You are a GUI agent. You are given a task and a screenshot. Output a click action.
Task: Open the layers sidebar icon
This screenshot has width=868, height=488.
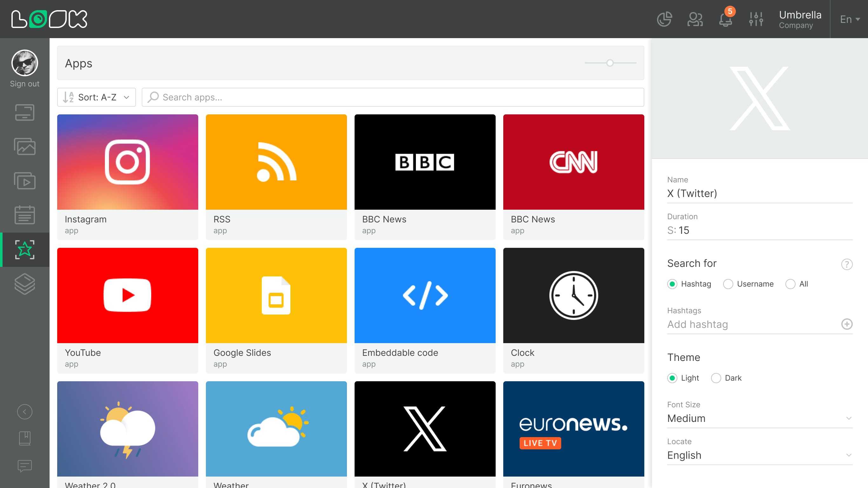tap(24, 284)
